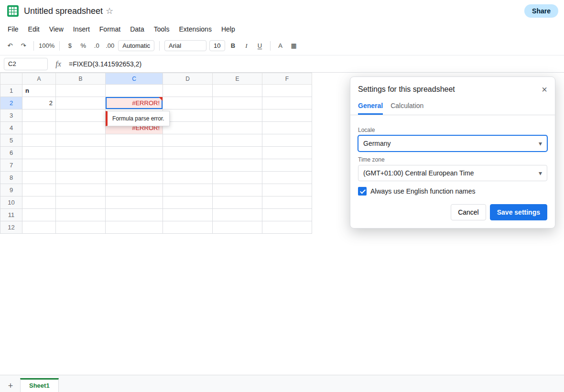564x392 pixels.
Task: Apply currency format with dollar icon
Action: pyautogui.click(x=70, y=46)
